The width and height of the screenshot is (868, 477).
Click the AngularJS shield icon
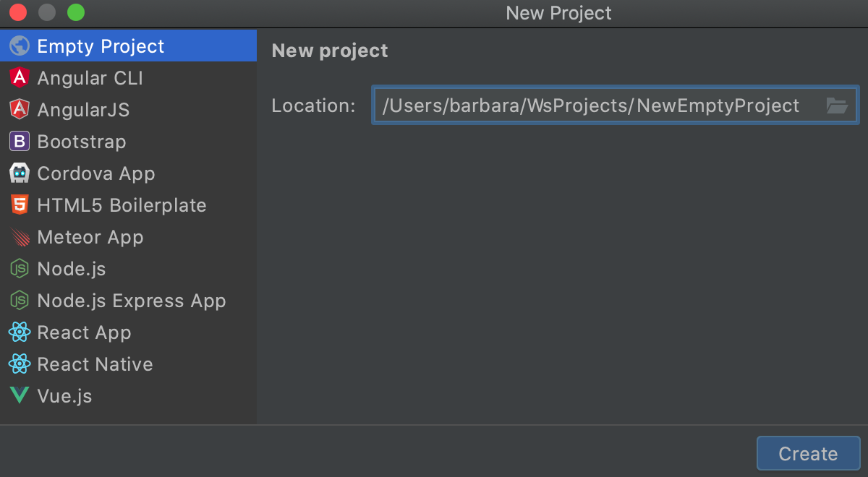pos(20,110)
